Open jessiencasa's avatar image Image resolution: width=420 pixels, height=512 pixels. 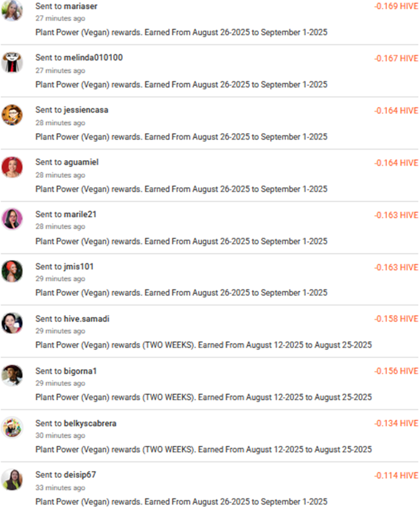pos(12,114)
